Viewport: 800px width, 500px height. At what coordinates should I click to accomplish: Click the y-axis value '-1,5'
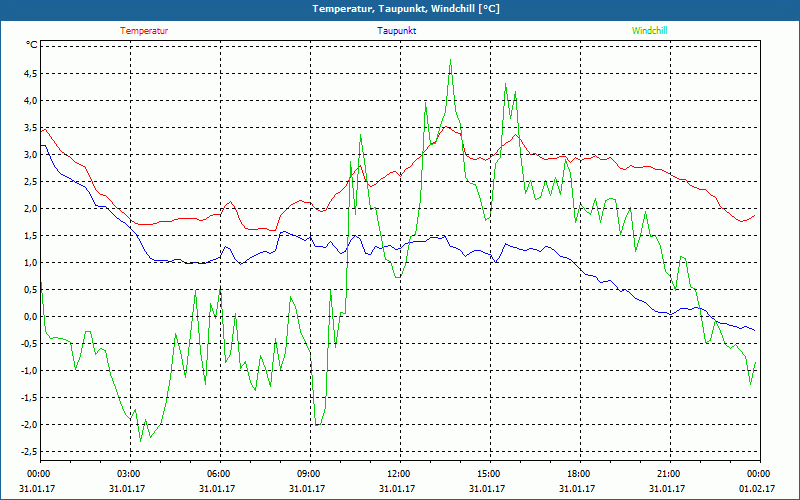[x=29, y=398]
